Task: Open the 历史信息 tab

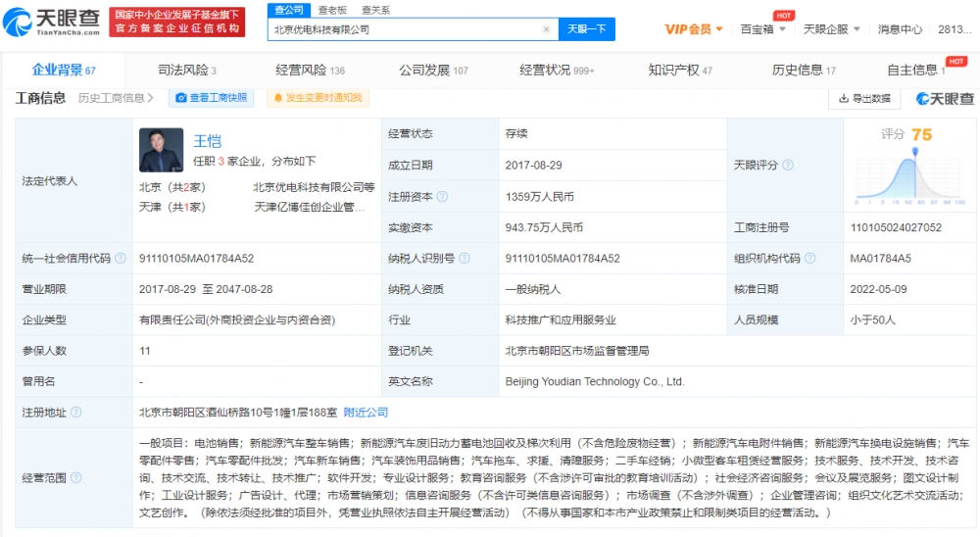Action: [804, 70]
